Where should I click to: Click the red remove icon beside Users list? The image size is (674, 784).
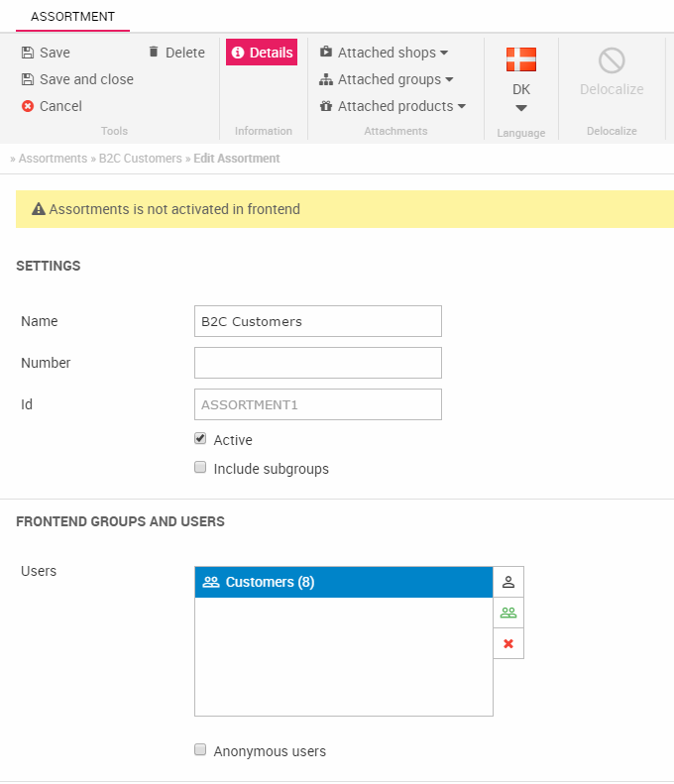[508, 644]
